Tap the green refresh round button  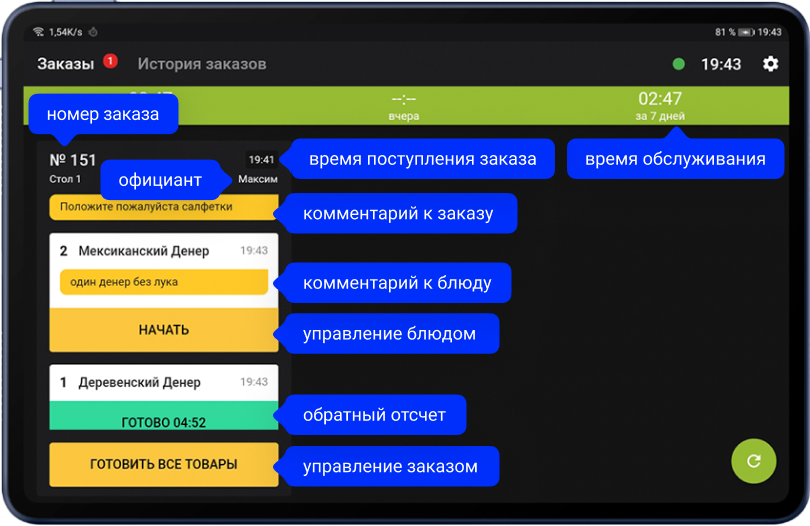(753, 461)
